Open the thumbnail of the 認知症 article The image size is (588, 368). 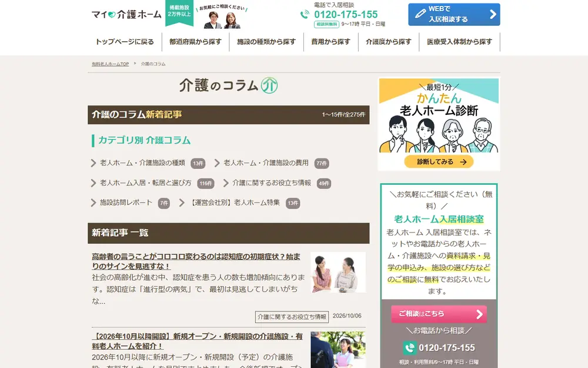pos(338,272)
